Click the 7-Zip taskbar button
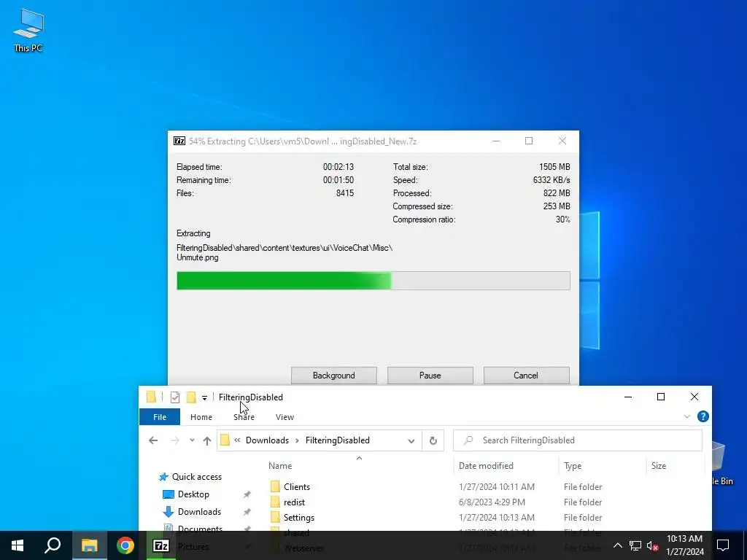 [160, 545]
